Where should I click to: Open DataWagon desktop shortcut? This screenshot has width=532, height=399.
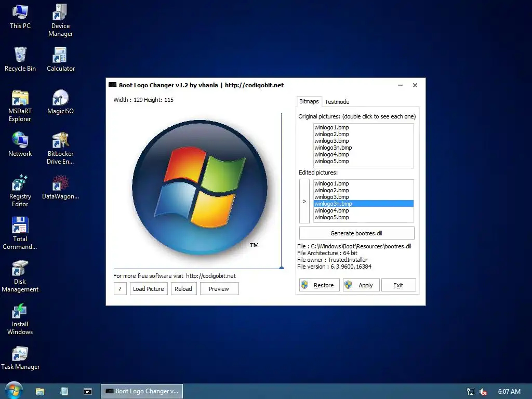pos(60,187)
